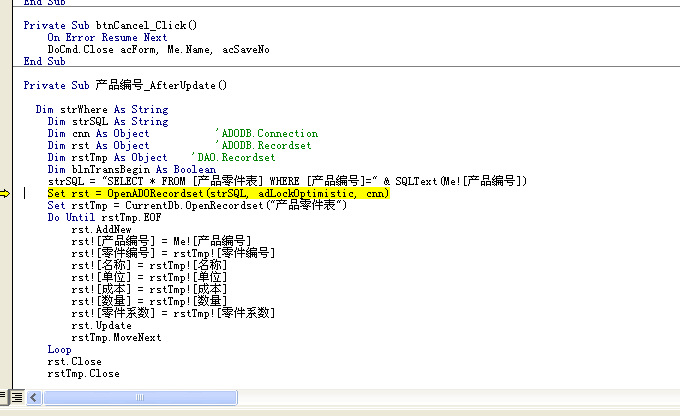Viewport: 680px width, 416px height.
Task: Click the Set rstTmp = CurrentDb.OpenRecordset line
Action: click(x=197, y=205)
